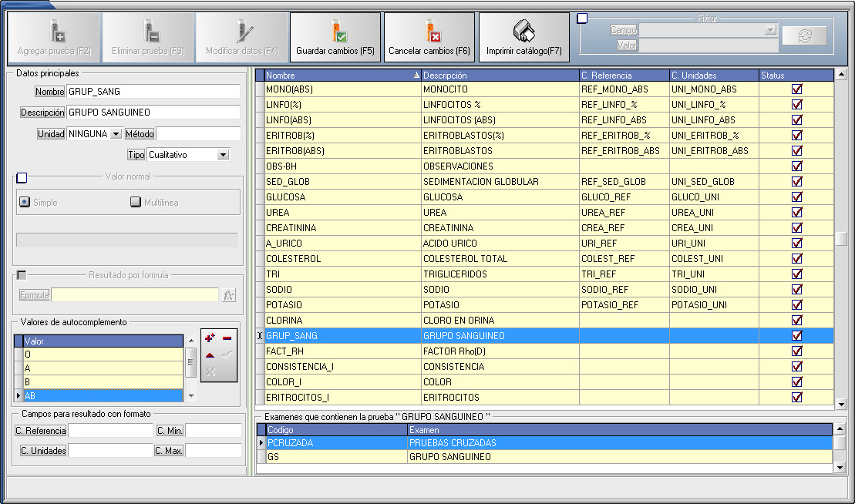The height and width of the screenshot is (504, 855).
Task: Toggle Status checkbox for COLESTEROL row
Action: click(x=796, y=259)
